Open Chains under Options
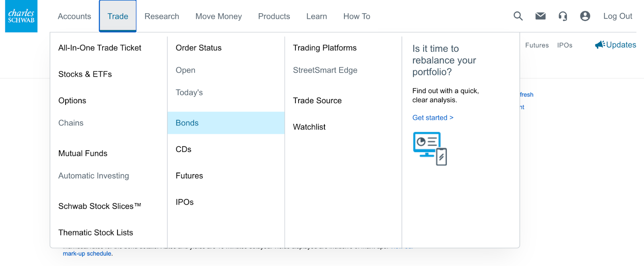The width and height of the screenshot is (644, 266). click(x=71, y=123)
